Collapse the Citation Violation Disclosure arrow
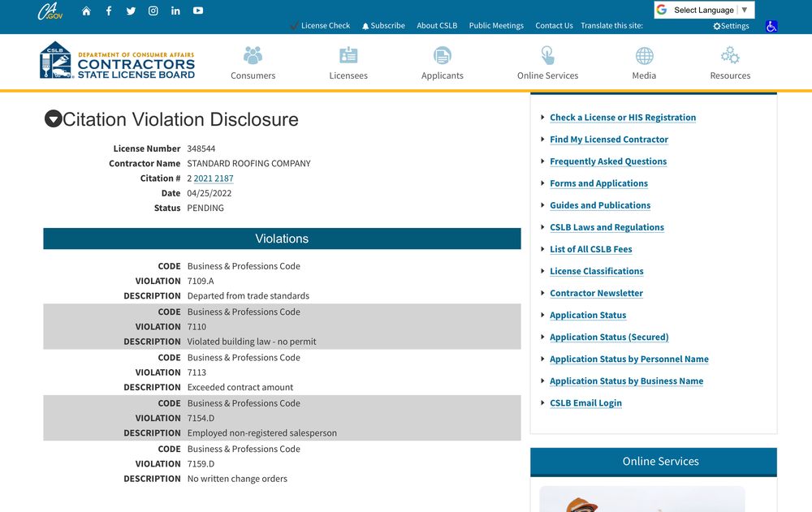 (53, 119)
